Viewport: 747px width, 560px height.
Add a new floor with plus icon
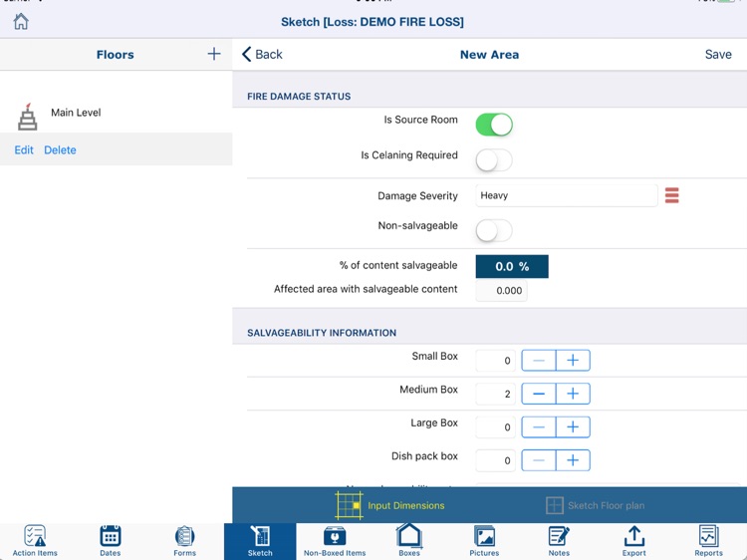pyautogui.click(x=214, y=54)
